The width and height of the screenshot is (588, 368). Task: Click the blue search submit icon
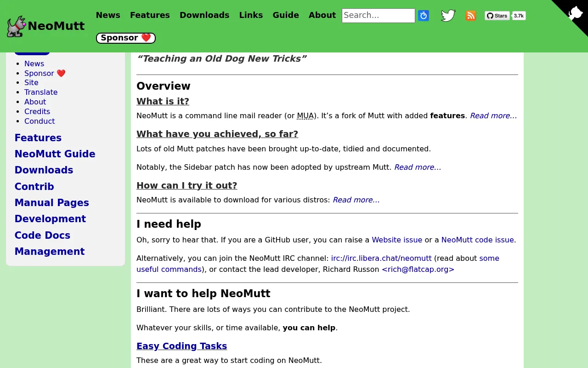click(x=424, y=16)
